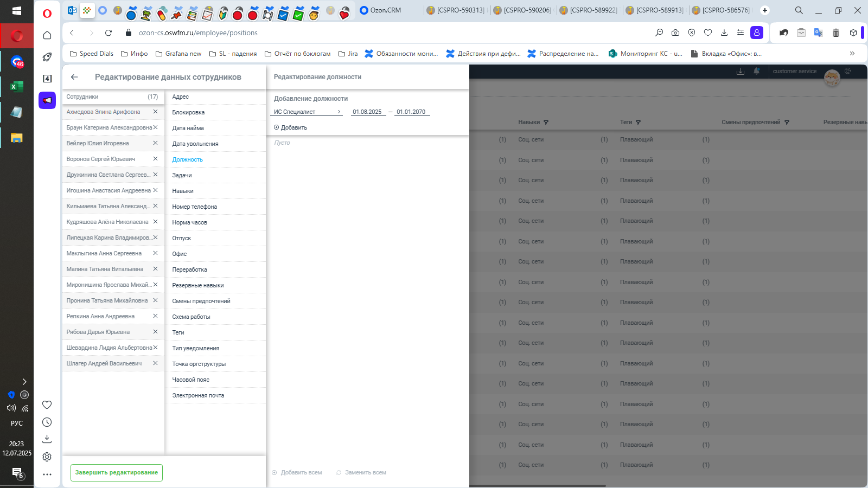This screenshot has width=868, height=488.
Task: Open the Google Translate extension icon
Action: [819, 33]
